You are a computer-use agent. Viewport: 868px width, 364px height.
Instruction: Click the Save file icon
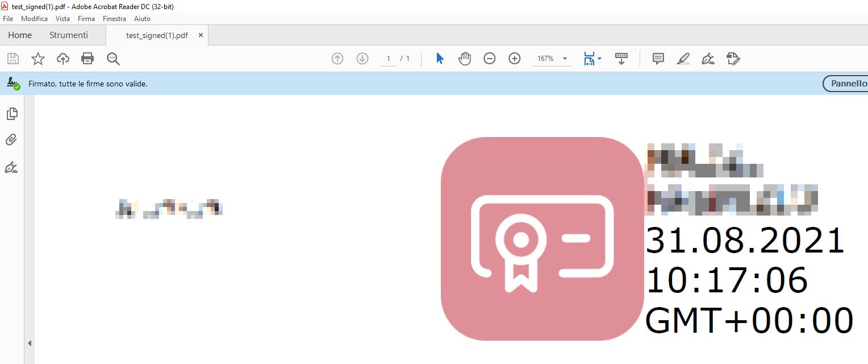click(x=13, y=59)
